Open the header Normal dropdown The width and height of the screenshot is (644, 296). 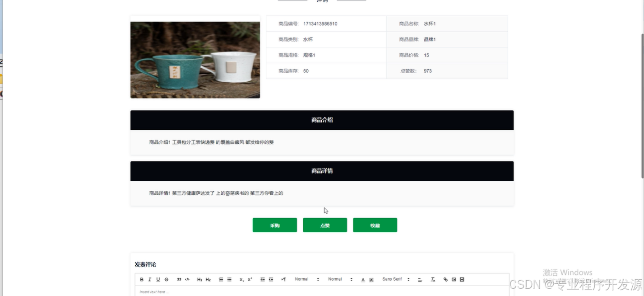[340, 279]
